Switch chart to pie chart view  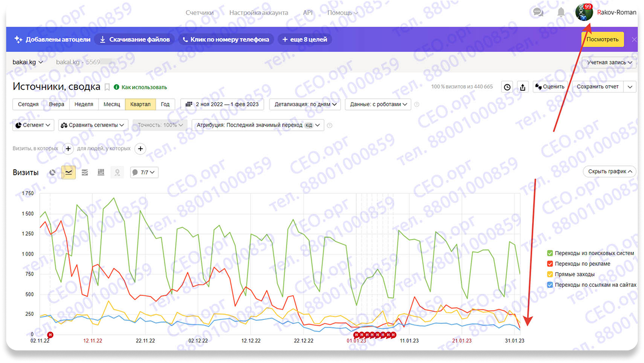(x=53, y=172)
